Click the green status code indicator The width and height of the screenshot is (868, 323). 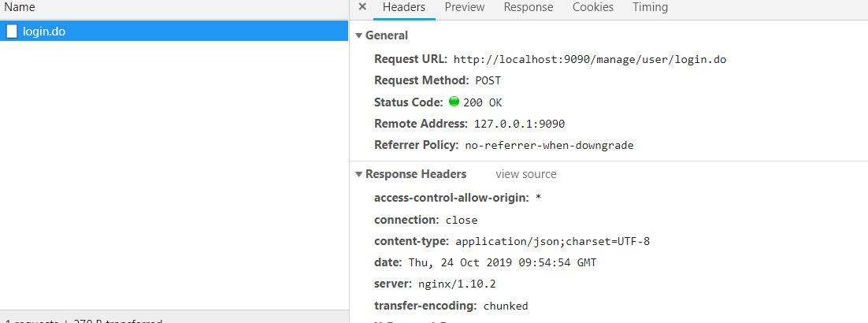pyautogui.click(x=454, y=102)
